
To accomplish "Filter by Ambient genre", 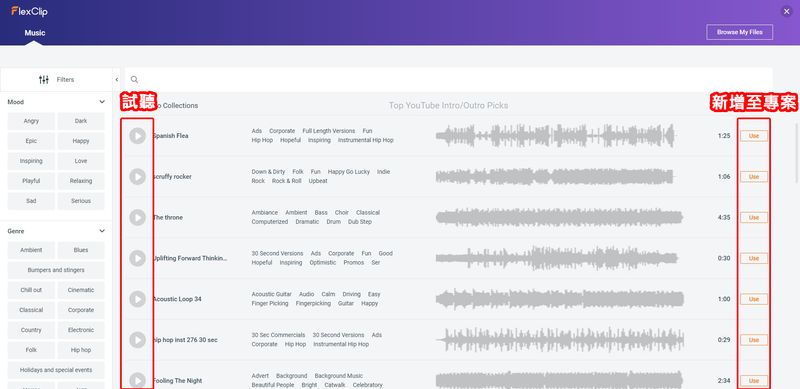I will [31, 251].
